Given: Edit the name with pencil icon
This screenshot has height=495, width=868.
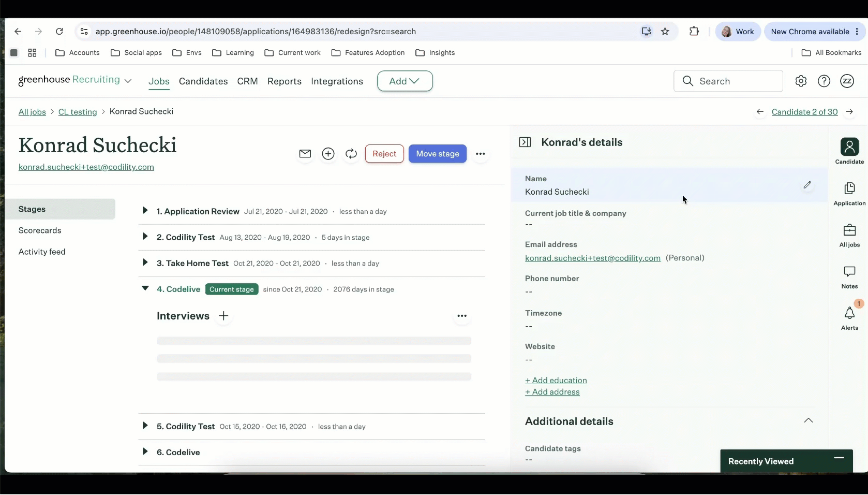Looking at the screenshot, I should [x=807, y=185].
